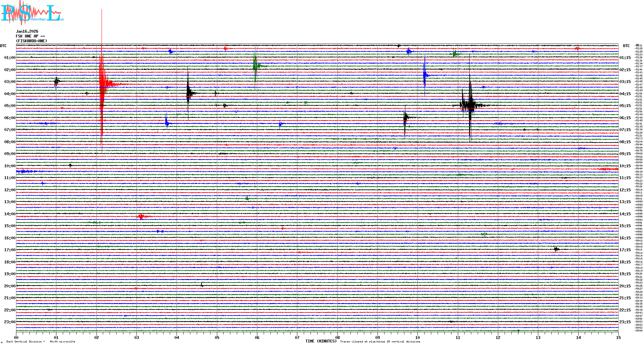Click the Jan16,2026 date label
This screenshot has height=346, width=644.
27,31
